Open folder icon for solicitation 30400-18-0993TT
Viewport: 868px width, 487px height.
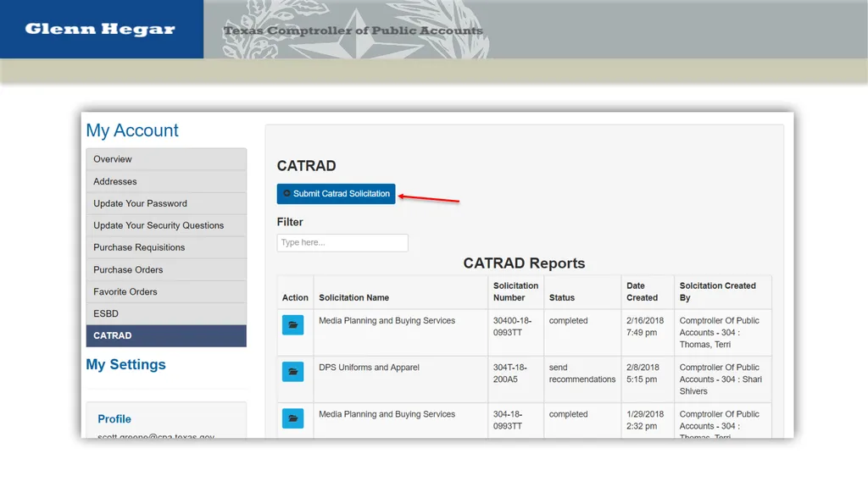coord(292,325)
